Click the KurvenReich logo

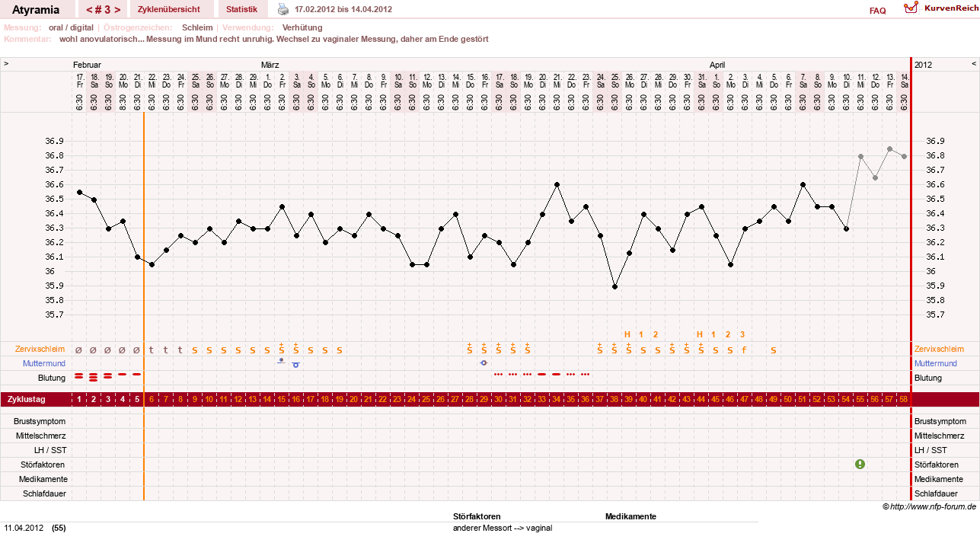coord(940,8)
